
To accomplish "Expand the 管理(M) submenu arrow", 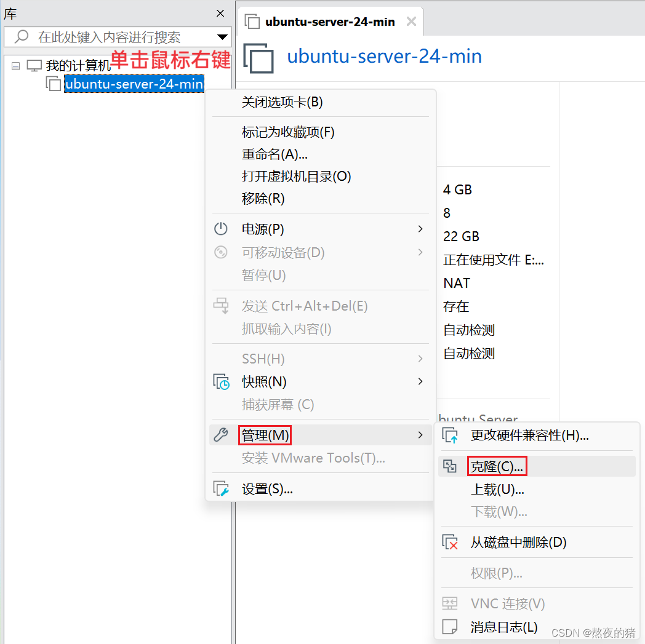I will [x=420, y=435].
